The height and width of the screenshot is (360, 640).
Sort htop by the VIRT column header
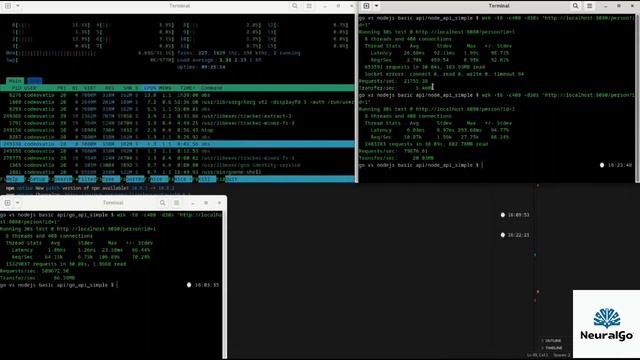pos(90,88)
